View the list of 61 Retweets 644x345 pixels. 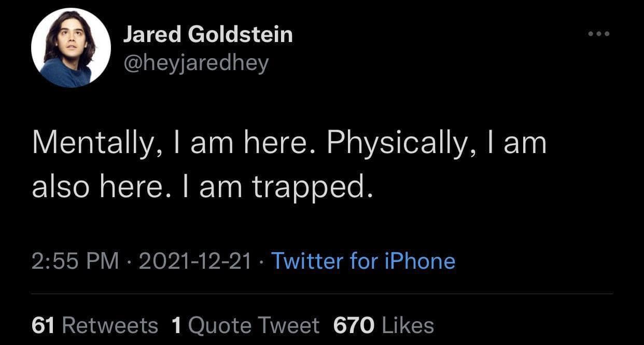click(94, 325)
